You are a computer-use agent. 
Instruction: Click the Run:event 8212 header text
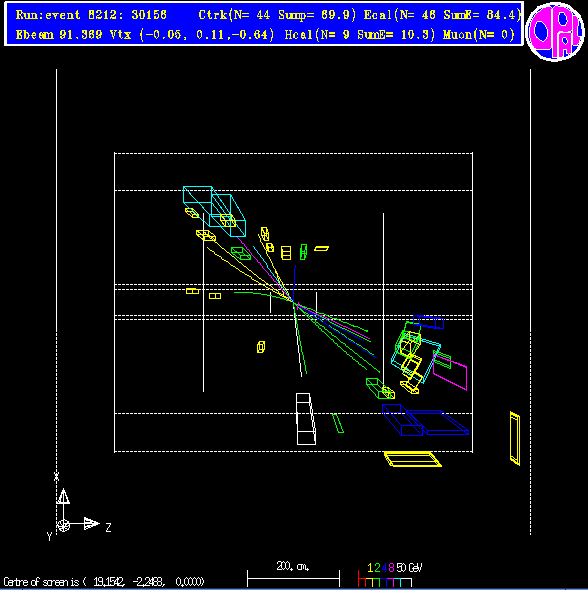91,15
